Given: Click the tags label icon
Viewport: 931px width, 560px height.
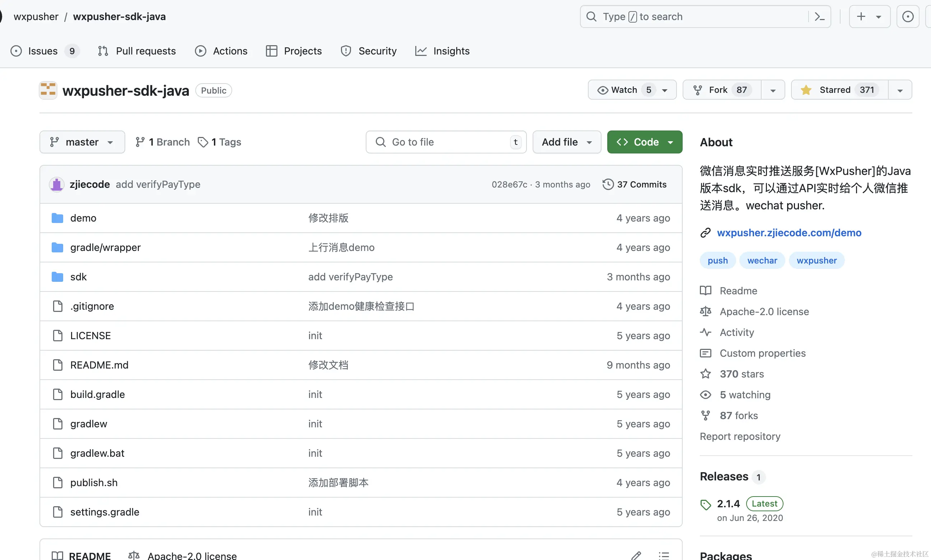Looking at the screenshot, I should 203,142.
